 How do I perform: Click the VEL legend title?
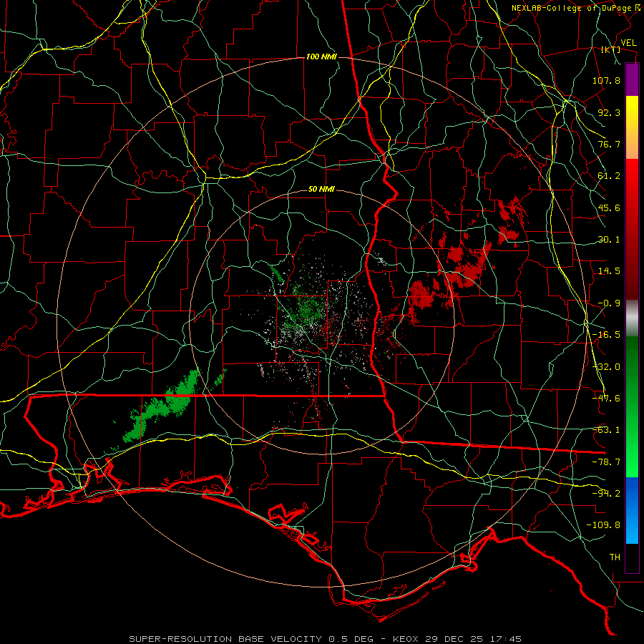pos(628,43)
